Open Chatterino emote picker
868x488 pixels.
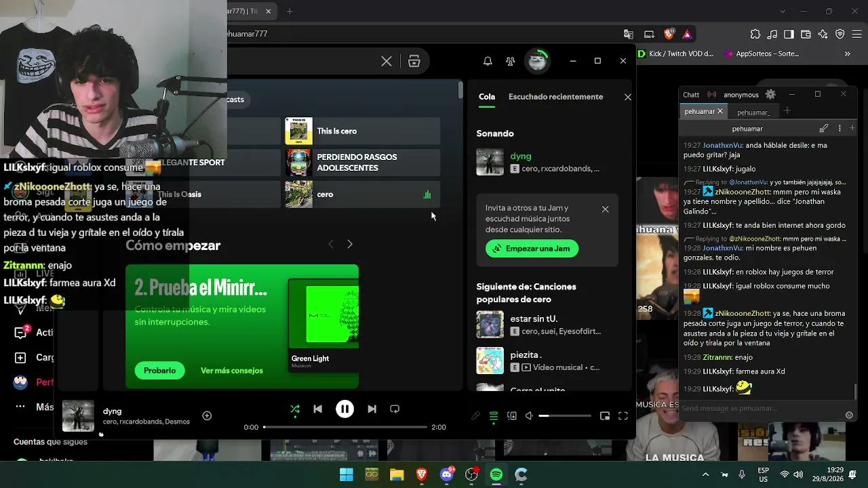[x=849, y=415]
